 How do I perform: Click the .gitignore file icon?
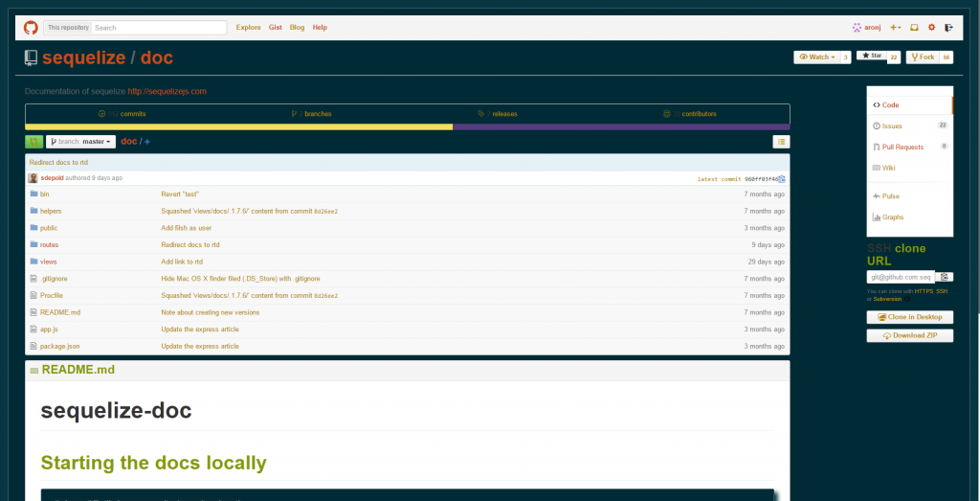pyautogui.click(x=33, y=279)
